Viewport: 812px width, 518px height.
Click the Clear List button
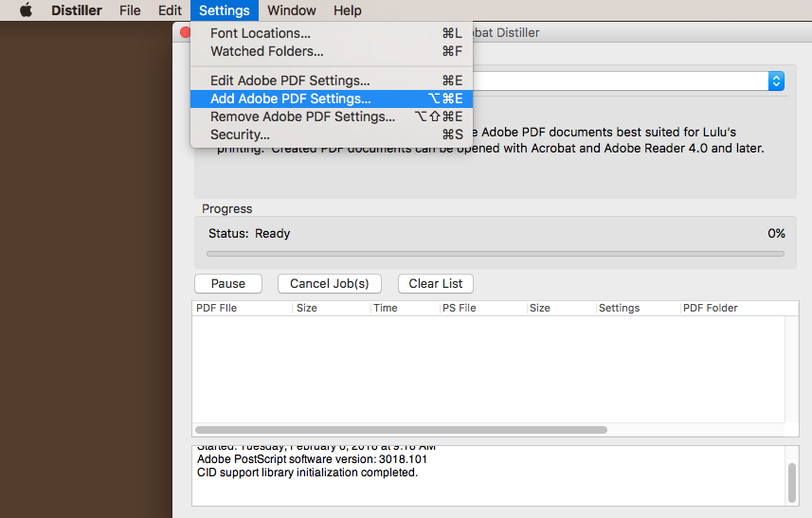[x=436, y=283]
